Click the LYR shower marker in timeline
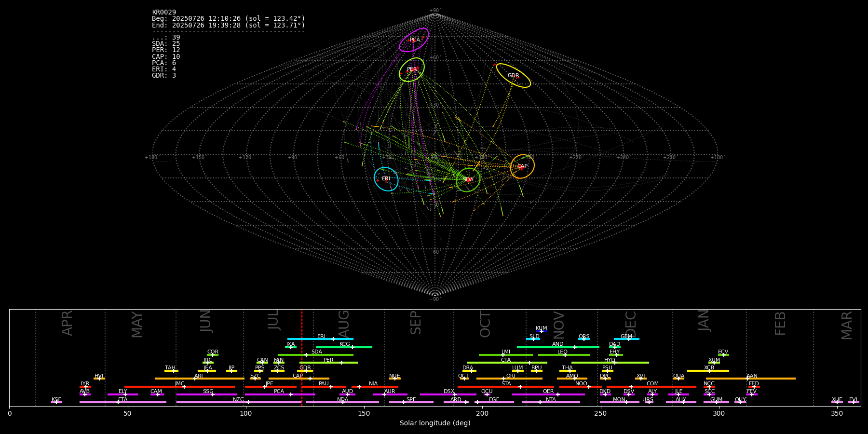868x434 pixels. (85, 386)
